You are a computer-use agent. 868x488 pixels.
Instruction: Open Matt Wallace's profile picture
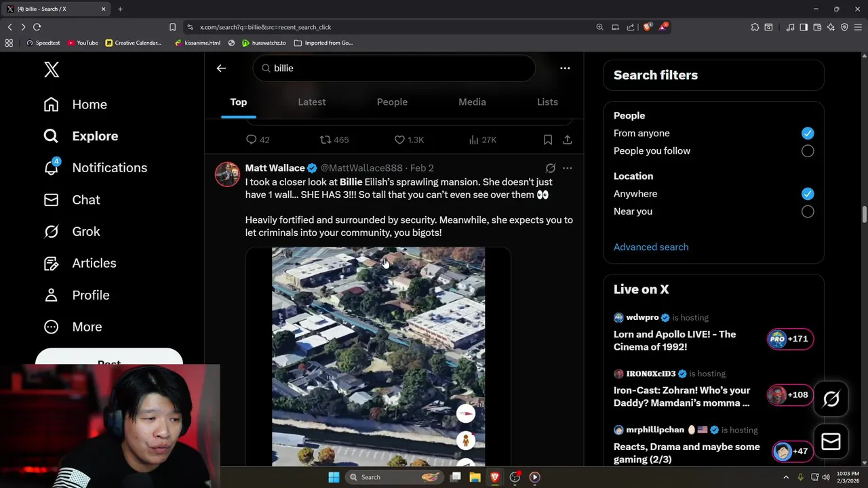click(x=227, y=174)
